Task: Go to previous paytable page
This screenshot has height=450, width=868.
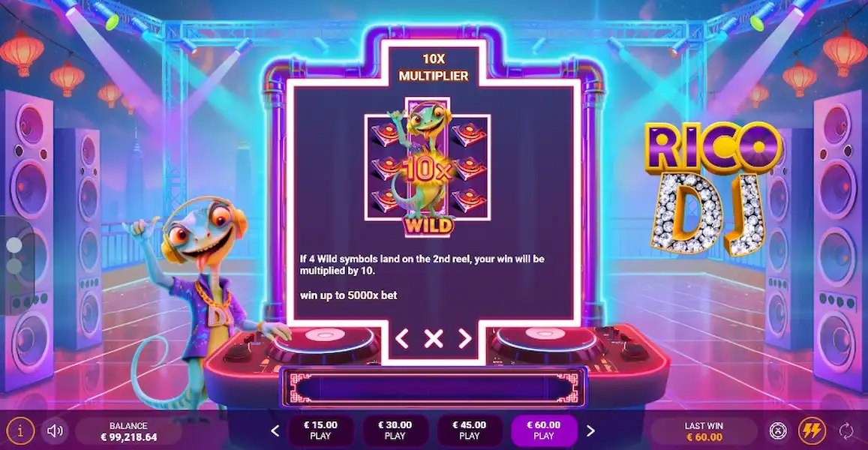Action: (x=402, y=338)
